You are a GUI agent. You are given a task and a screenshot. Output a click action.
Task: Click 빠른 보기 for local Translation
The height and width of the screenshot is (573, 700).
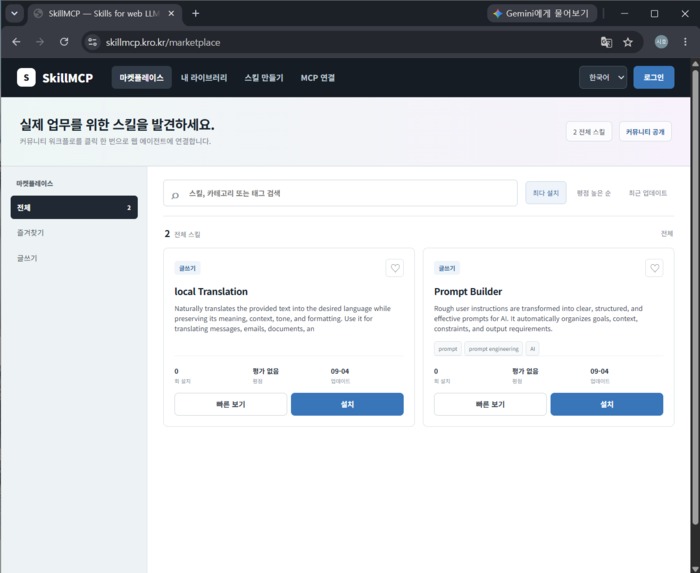tap(231, 404)
